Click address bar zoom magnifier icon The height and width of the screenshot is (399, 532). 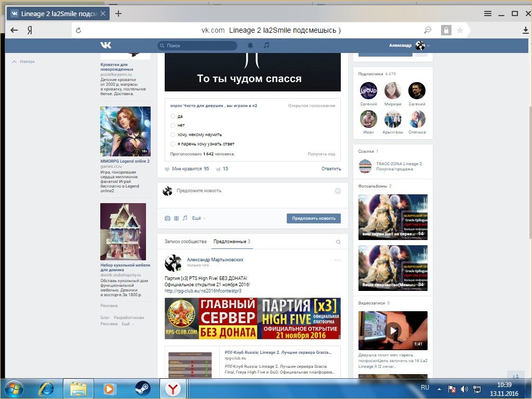click(x=428, y=30)
